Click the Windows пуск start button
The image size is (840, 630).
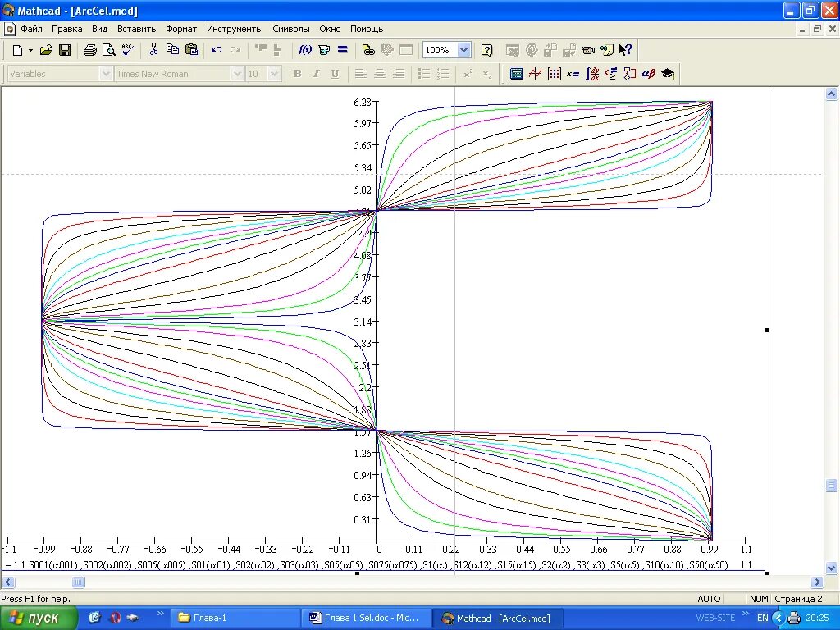point(39,618)
